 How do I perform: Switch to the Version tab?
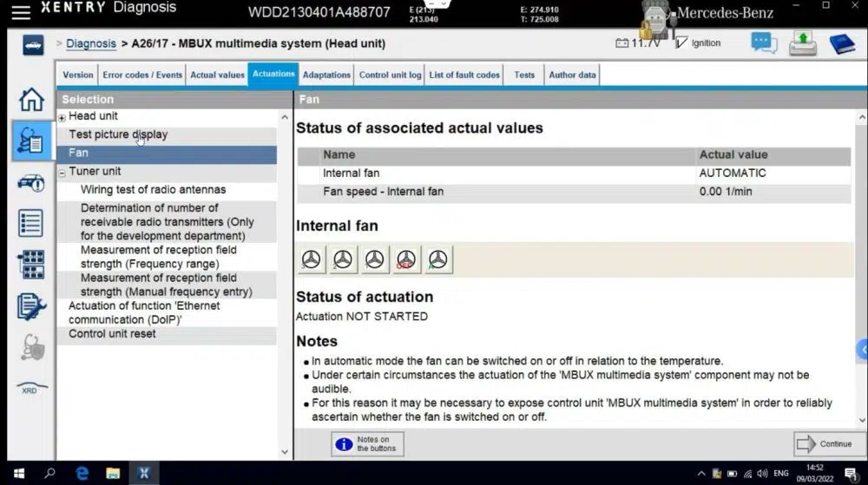[78, 75]
